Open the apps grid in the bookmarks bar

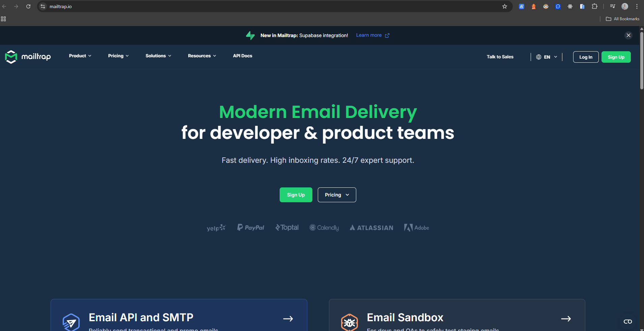(3, 19)
